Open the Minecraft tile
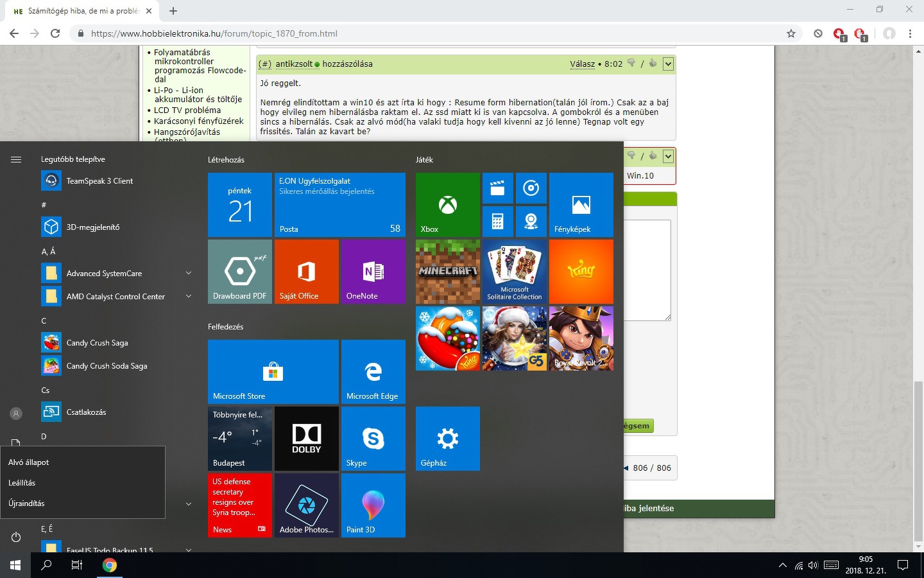This screenshot has height=578, width=924. point(448,272)
